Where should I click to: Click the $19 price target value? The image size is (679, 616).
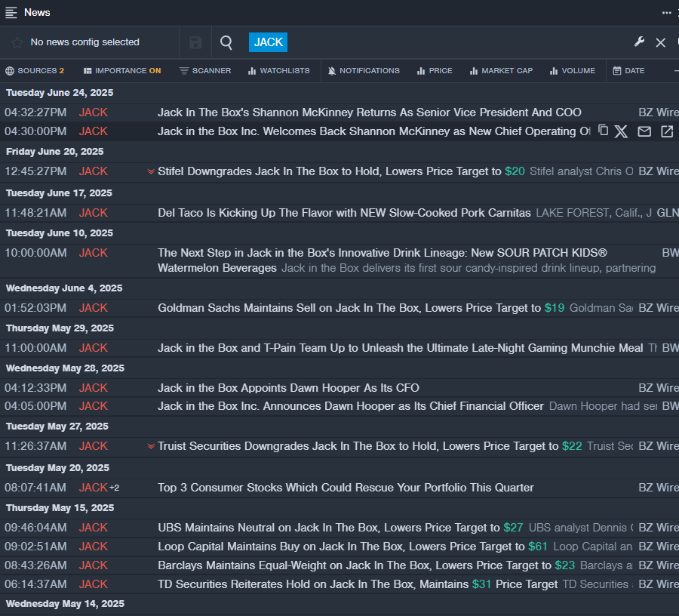555,308
